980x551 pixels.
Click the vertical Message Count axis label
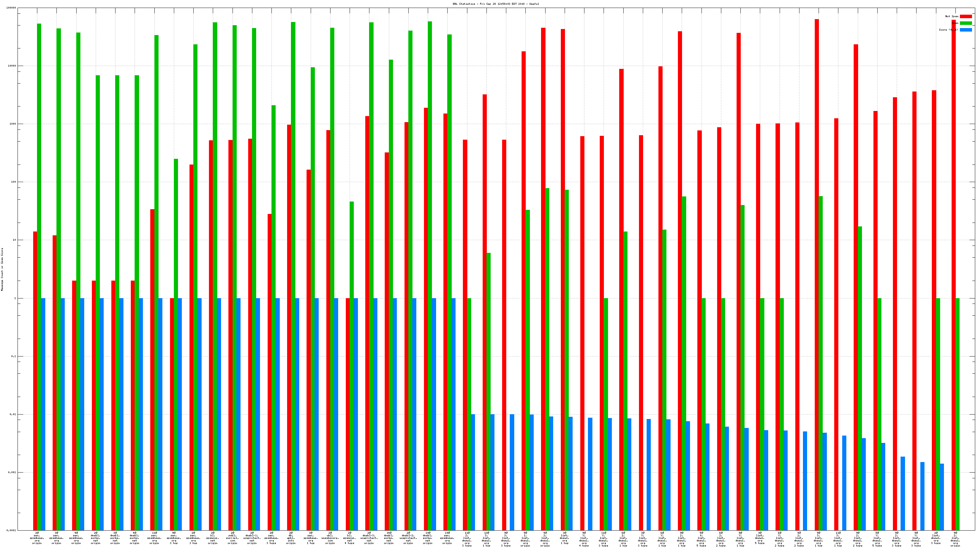(2, 269)
